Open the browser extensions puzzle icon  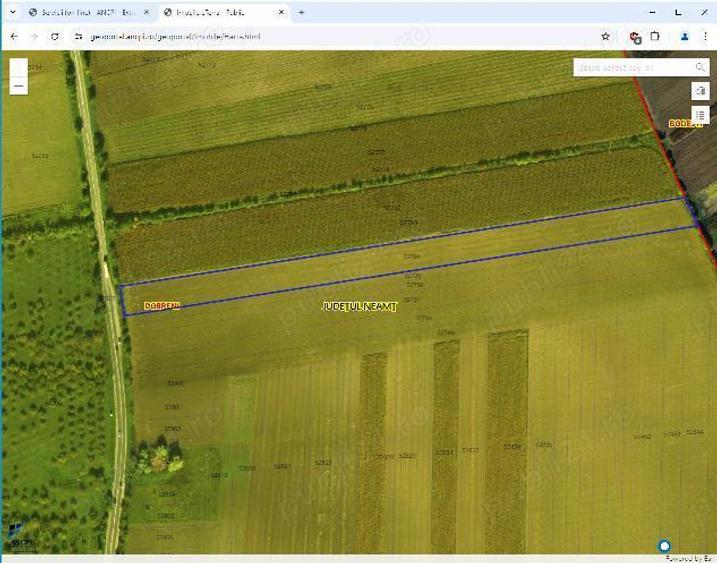click(655, 36)
